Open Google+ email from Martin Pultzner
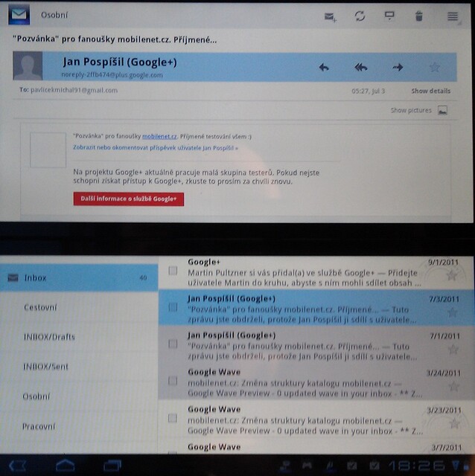The height and width of the screenshot is (476, 475). 316,272
